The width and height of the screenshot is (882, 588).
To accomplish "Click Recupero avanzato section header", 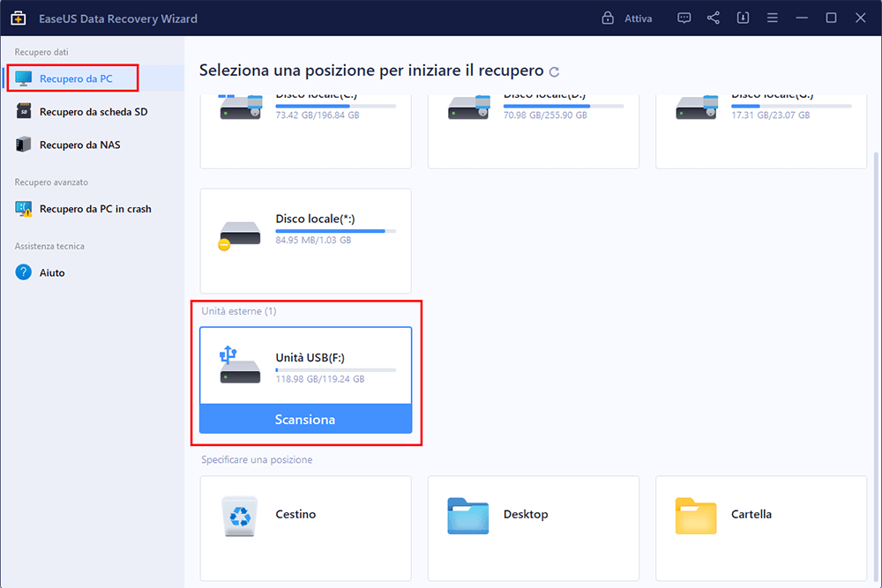I will pos(51,182).
